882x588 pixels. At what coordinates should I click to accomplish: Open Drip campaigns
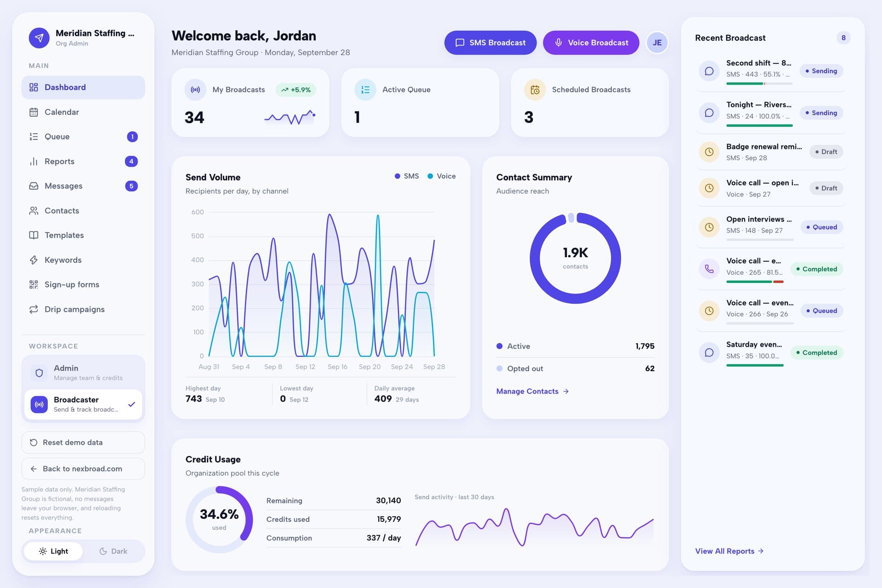pyautogui.click(x=83, y=309)
